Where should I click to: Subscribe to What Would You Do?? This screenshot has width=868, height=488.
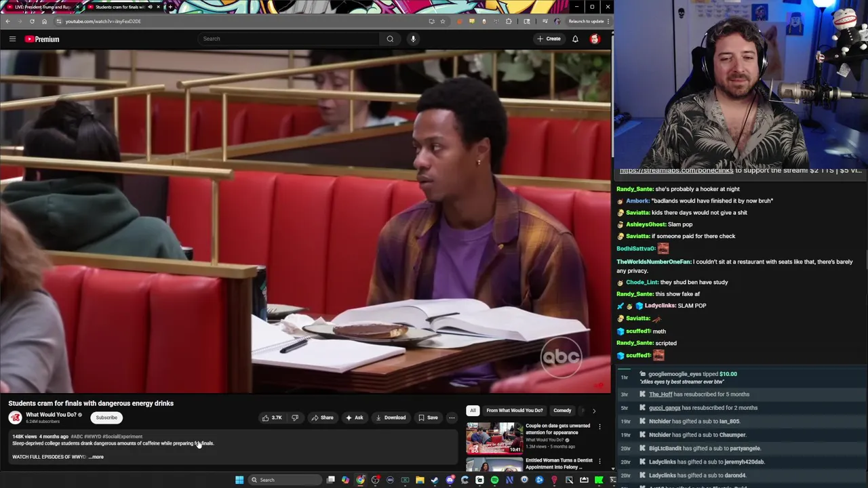(106, 418)
